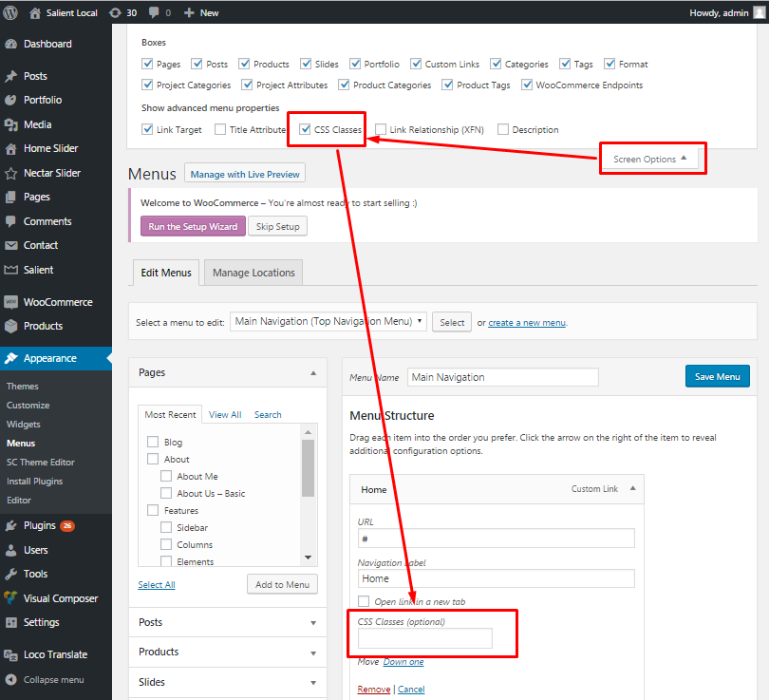Viewport: 769px width, 700px height.
Task: Check the Blog page checkbox
Action: tap(153, 442)
